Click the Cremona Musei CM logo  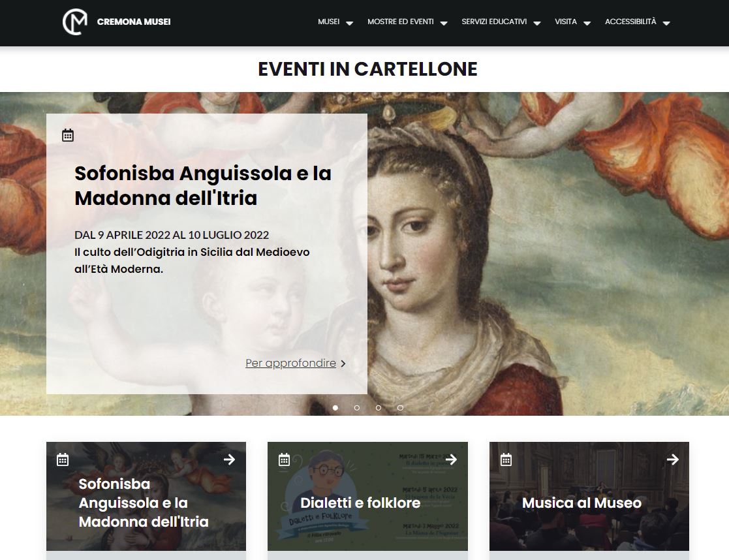point(75,22)
